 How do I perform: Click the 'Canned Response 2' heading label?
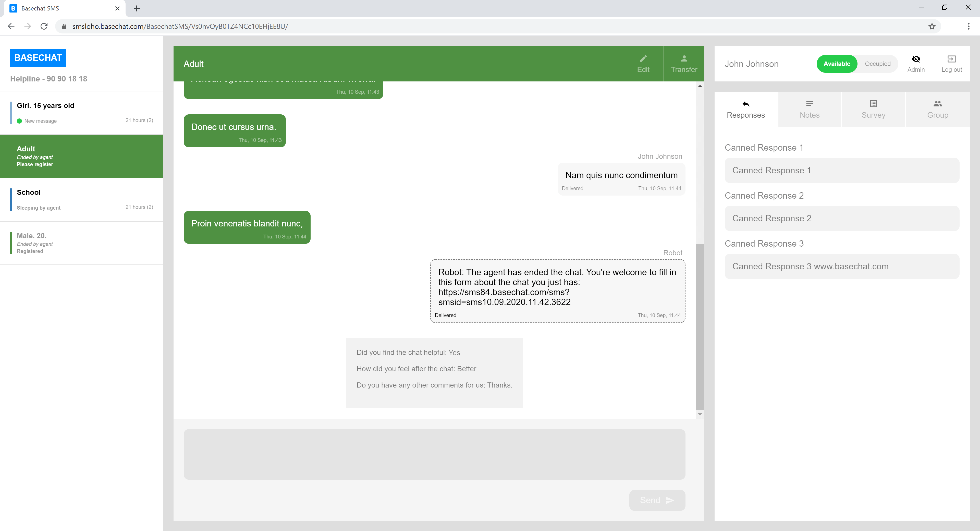(x=764, y=196)
